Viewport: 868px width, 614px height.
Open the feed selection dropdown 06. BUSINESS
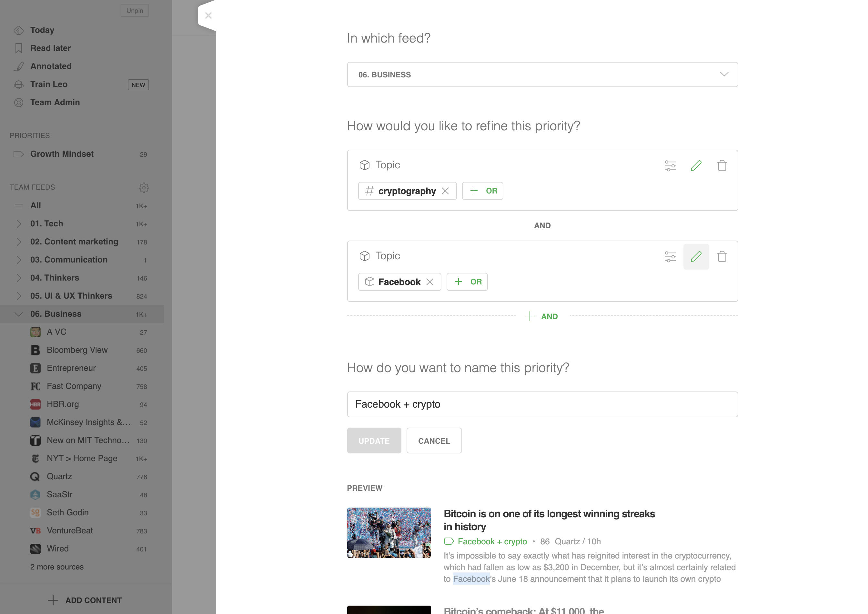(x=542, y=74)
